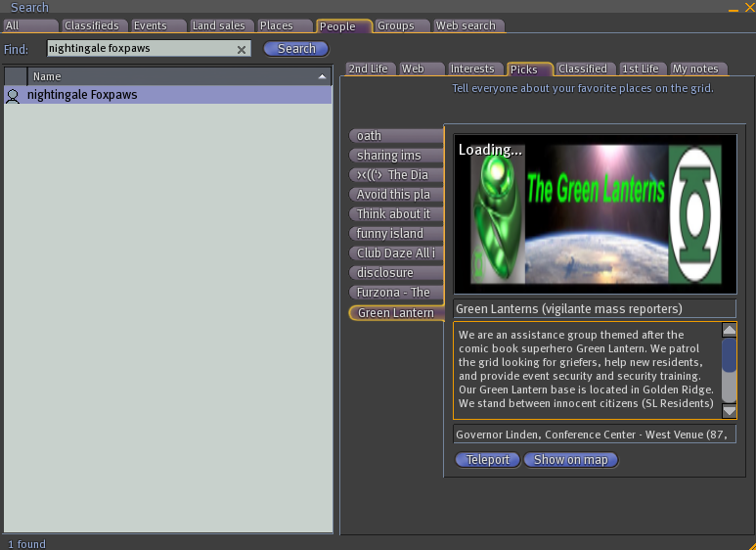
Task: Switch to the 1st Life profile tab
Action: (643, 69)
